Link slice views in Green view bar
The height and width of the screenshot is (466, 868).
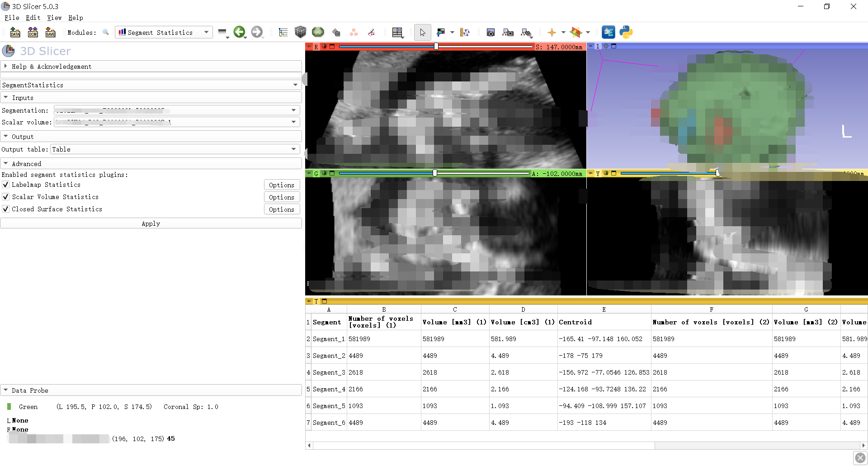point(324,173)
